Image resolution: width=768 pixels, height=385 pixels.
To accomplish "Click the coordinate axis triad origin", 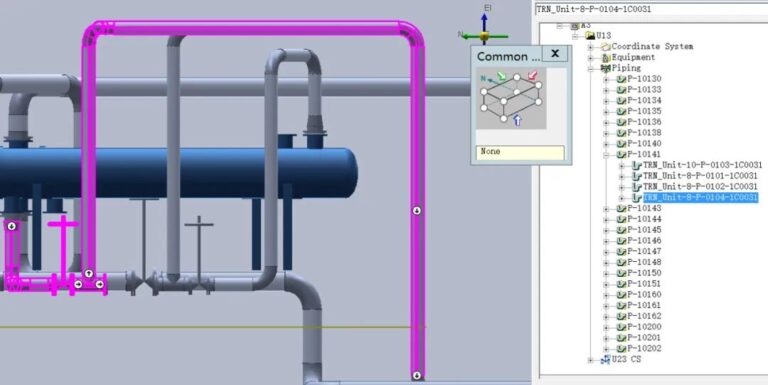I will click(484, 36).
